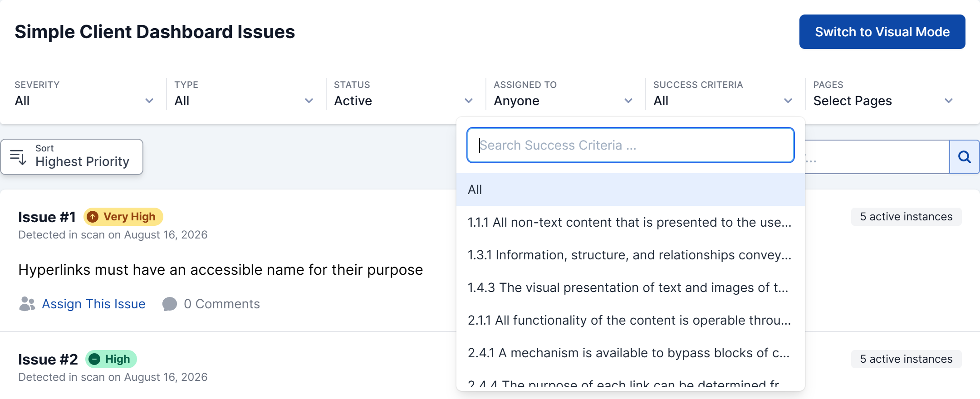Click the High severity badge on Issue #2
The width and height of the screenshot is (980, 399).
(111, 359)
